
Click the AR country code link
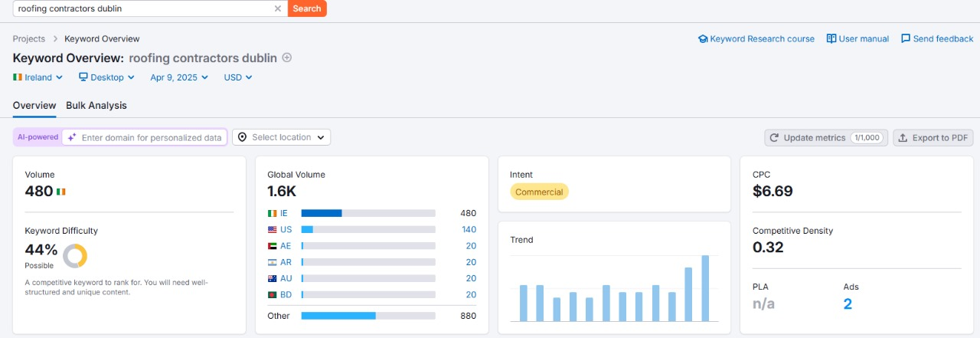(x=286, y=262)
